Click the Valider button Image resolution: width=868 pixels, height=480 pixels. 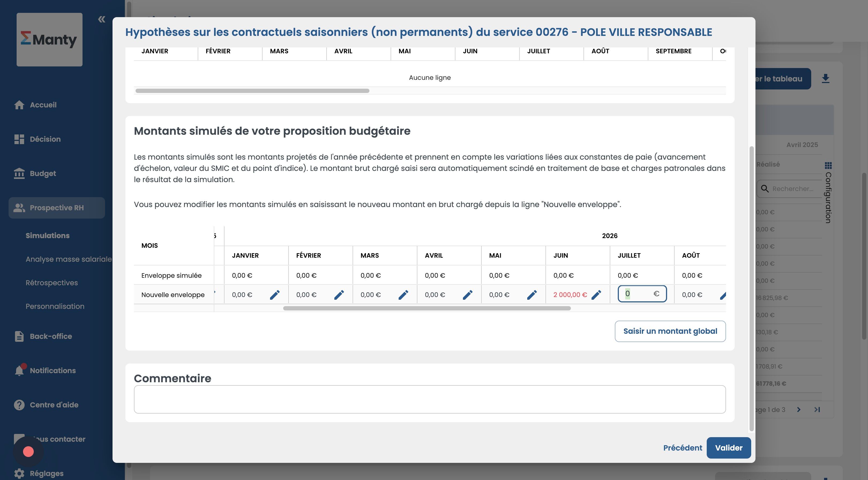tap(728, 448)
